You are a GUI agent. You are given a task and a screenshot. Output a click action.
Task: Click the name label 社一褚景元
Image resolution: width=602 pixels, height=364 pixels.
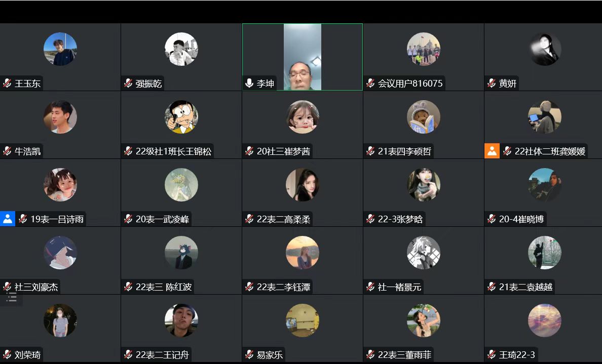pos(399,287)
